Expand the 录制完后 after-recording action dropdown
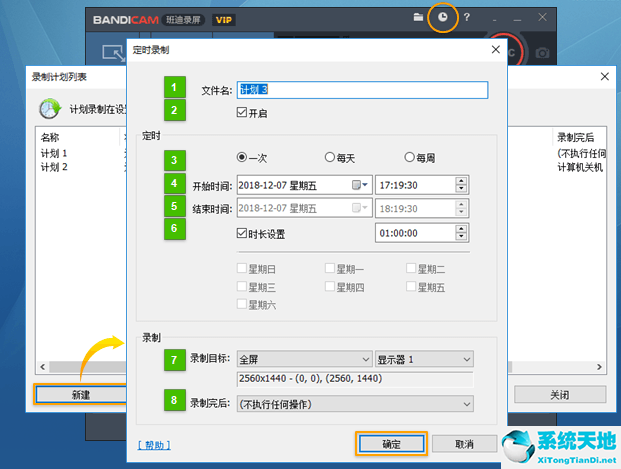Viewport: 621px width, 469px height. [355, 404]
